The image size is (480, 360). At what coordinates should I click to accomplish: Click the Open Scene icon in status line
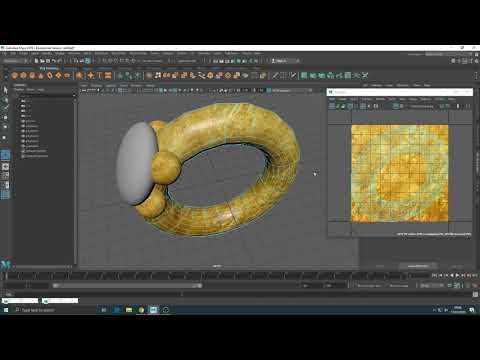click(x=42, y=61)
